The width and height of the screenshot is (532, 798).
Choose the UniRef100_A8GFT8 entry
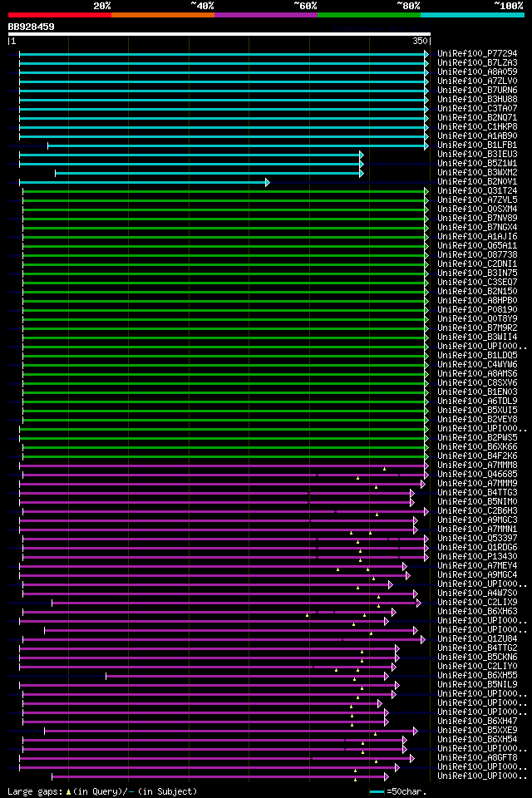(x=477, y=758)
